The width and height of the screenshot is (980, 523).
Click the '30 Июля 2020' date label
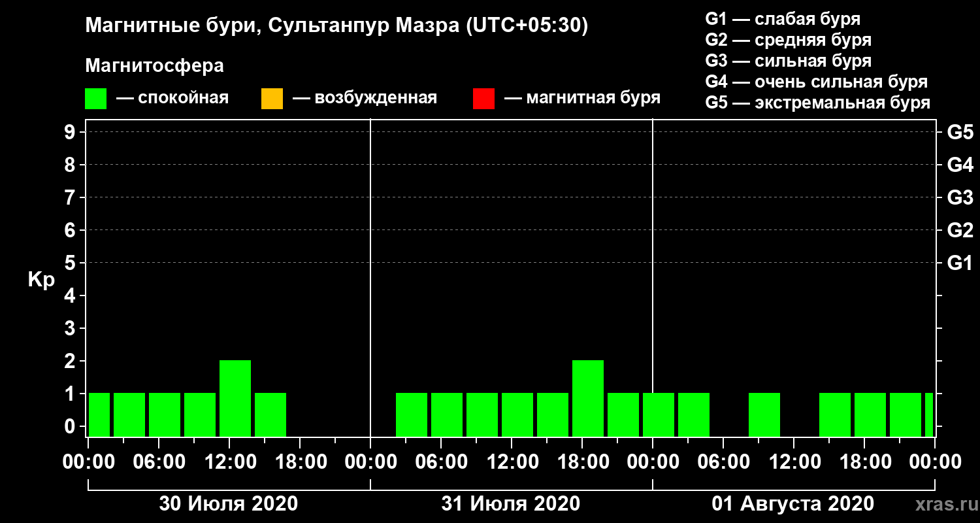pyautogui.click(x=229, y=504)
